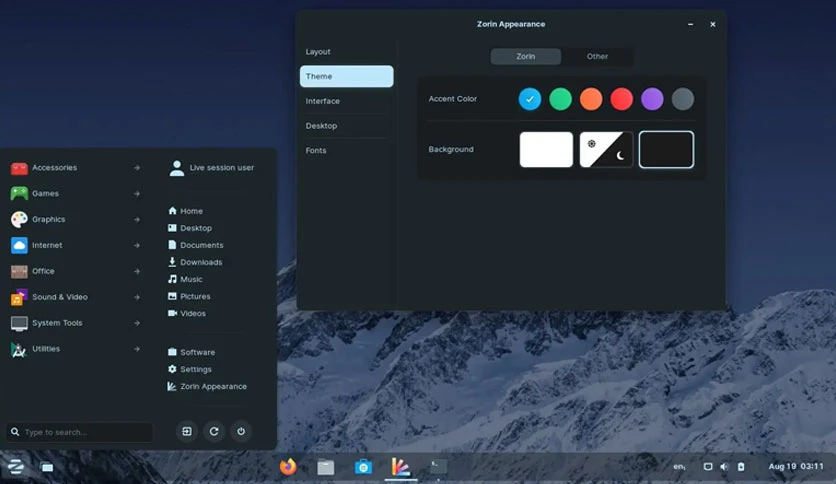Select the light background option
This screenshot has height=484, width=836.
pos(546,150)
